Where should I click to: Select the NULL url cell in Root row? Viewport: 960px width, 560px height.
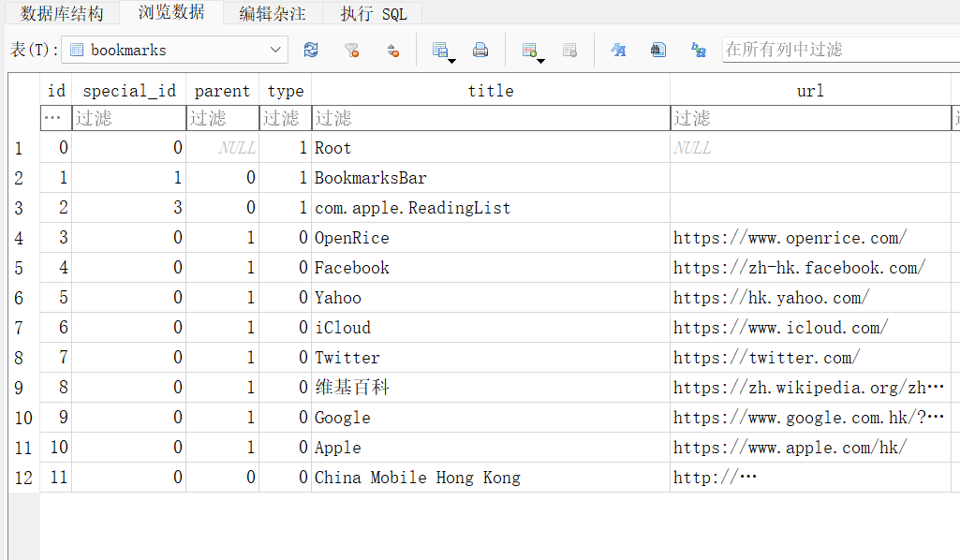[x=810, y=148]
